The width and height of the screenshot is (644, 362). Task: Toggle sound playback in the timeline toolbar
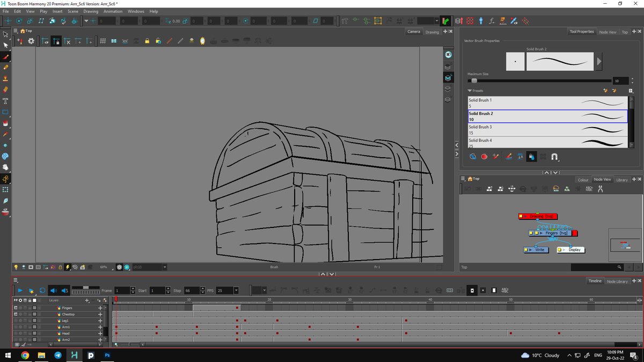[x=53, y=291]
